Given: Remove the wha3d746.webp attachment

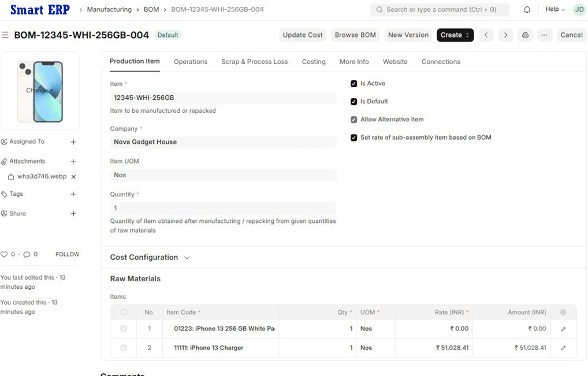Looking at the screenshot, I should point(73,177).
